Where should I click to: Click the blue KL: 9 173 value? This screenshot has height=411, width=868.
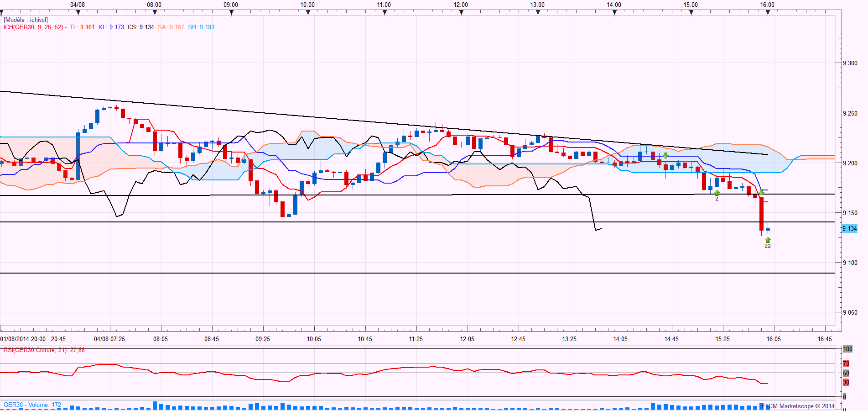pos(111,27)
